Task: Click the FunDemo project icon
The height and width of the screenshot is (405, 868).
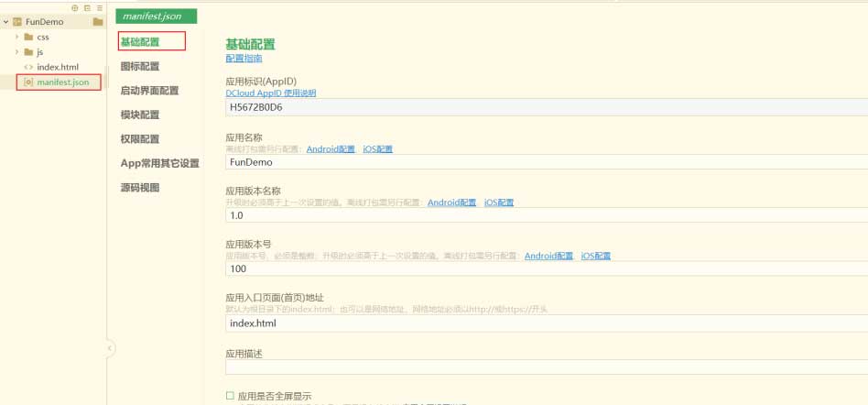Action: (17, 22)
